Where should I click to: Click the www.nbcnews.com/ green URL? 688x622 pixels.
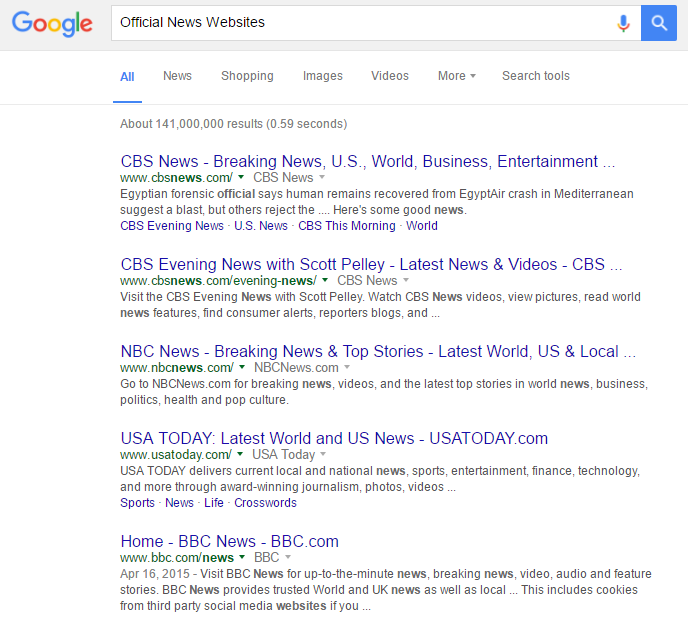click(177, 368)
